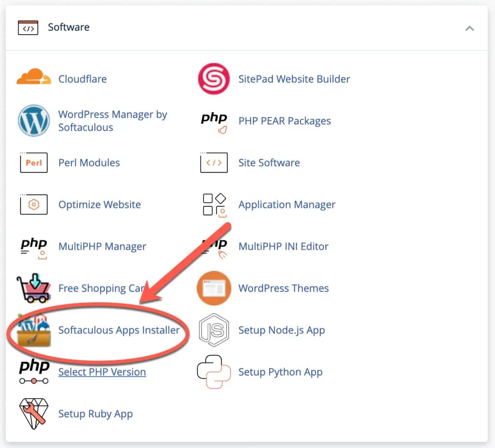495x448 pixels.
Task: Click the Free Shopping Cart icon
Action: coord(35,288)
